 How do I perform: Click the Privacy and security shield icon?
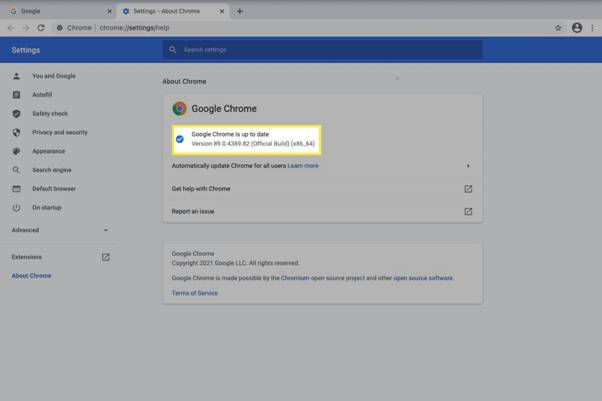[x=16, y=132]
